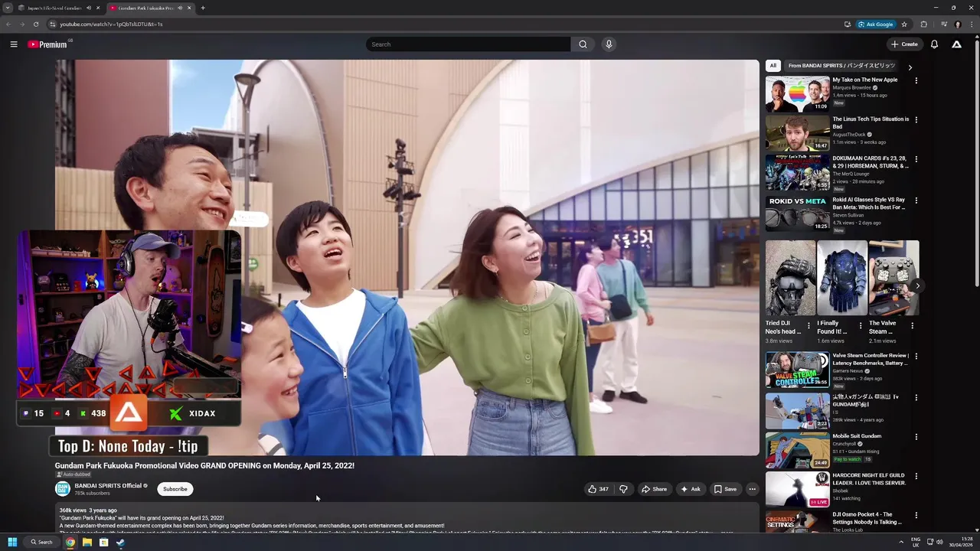
Task: Open options for 'Valve Steam Controller Review'
Action: [916, 357]
